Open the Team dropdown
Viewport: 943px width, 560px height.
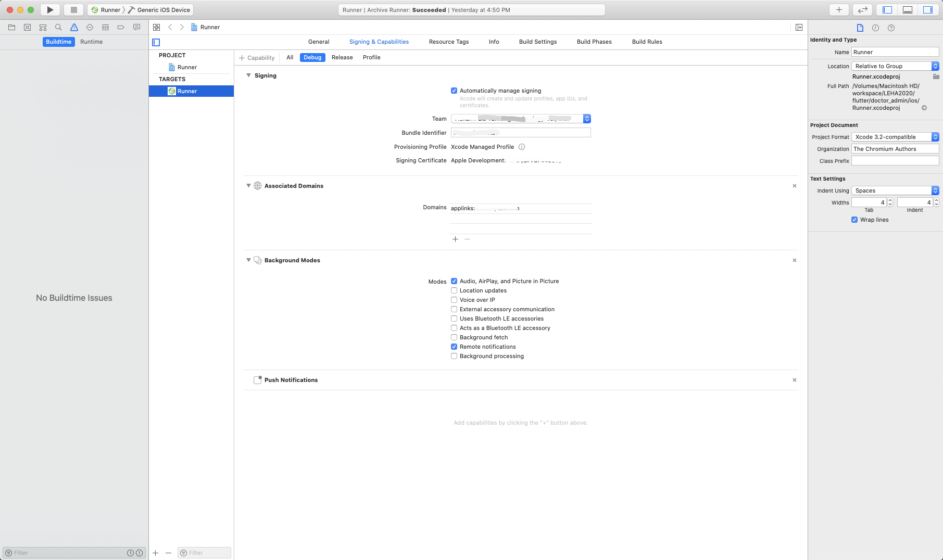(x=521, y=119)
